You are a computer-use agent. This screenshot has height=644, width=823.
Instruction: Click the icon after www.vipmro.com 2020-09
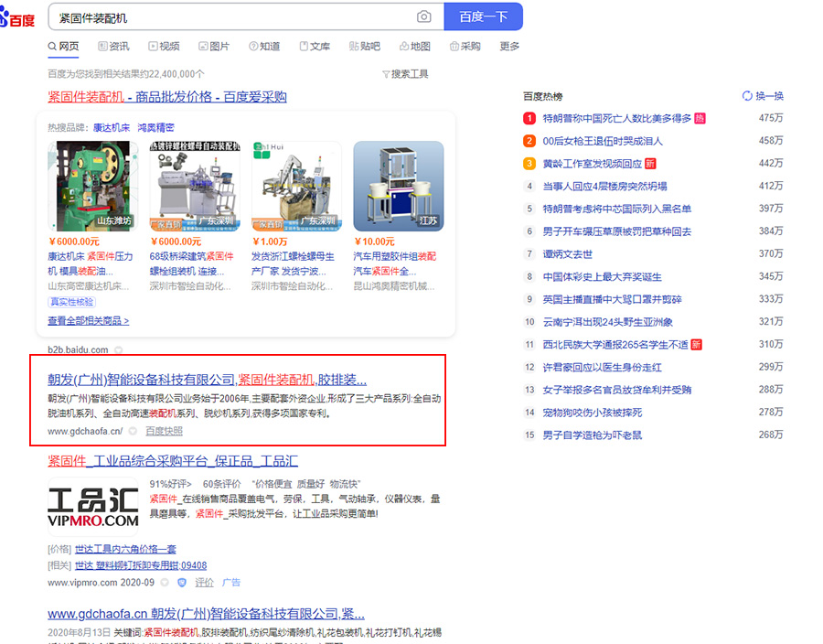(x=165, y=582)
